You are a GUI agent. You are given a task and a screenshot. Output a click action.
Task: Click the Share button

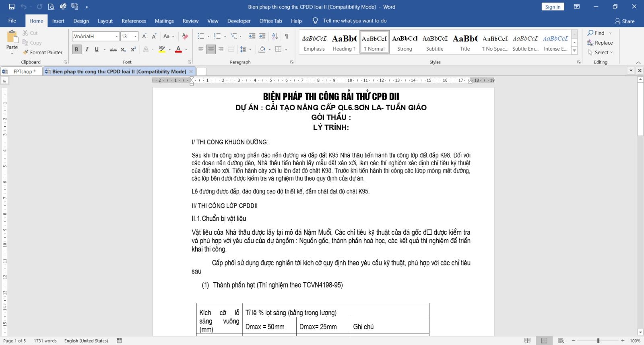(625, 21)
